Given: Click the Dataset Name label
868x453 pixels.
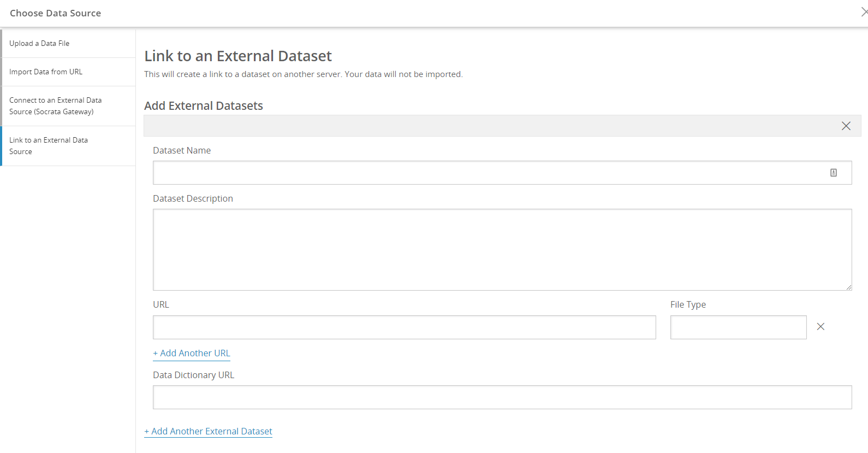Looking at the screenshot, I should [x=182, y=150].
